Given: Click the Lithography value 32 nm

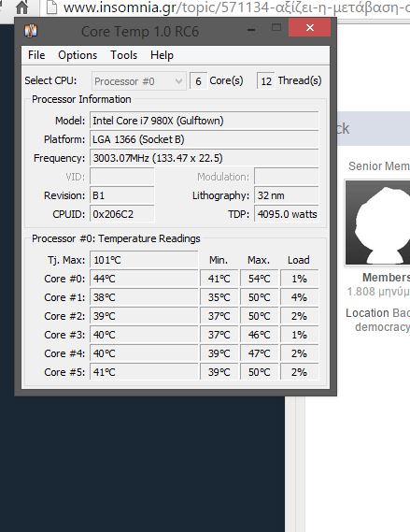Looking at the screenshot, I should click(x=287, y=195).
